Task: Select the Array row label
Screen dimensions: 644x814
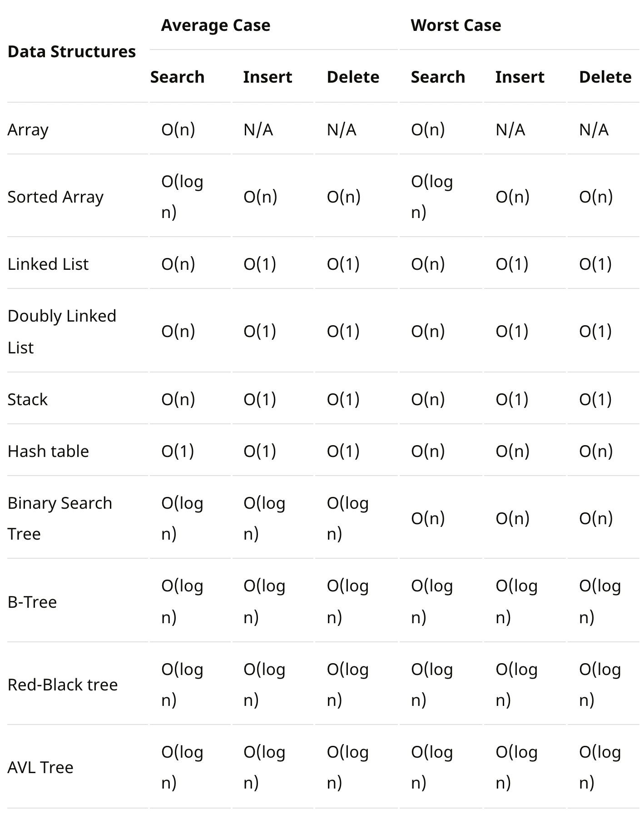Action: 28,130
